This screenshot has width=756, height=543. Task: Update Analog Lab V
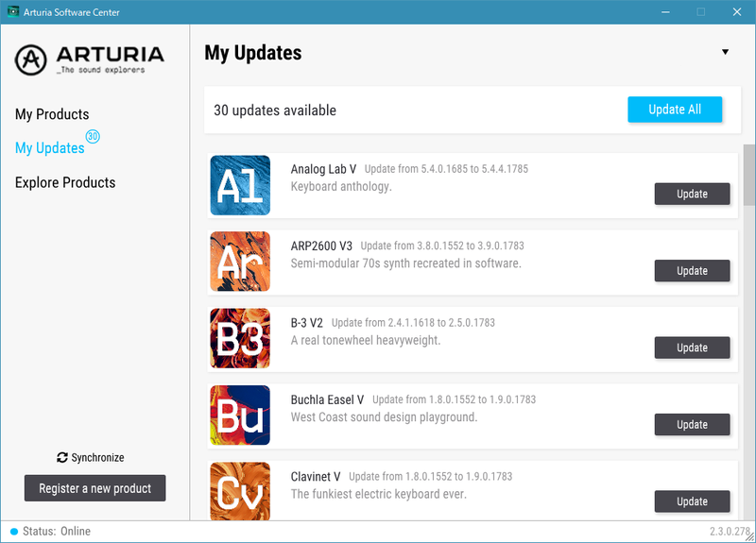[692, 194]
